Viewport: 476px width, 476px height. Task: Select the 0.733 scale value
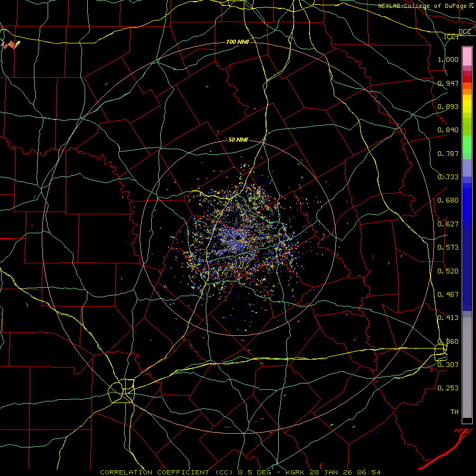coord(448,177)
